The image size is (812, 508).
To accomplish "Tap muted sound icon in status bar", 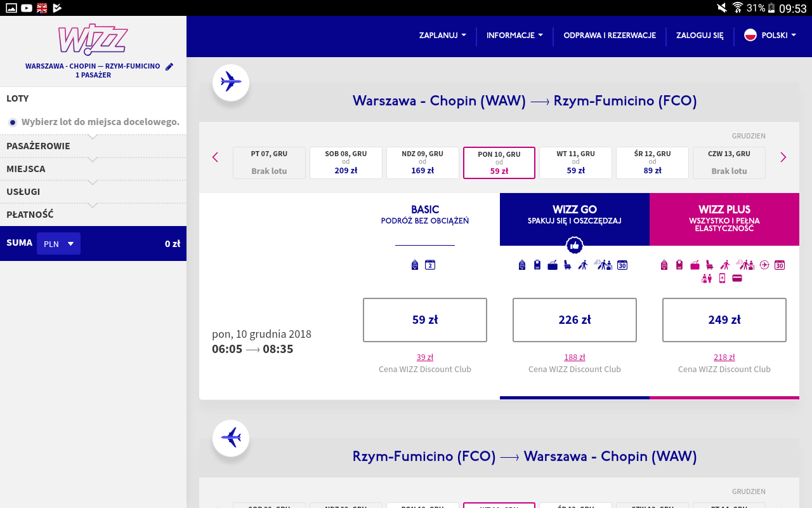I will [x=722, y=8].
